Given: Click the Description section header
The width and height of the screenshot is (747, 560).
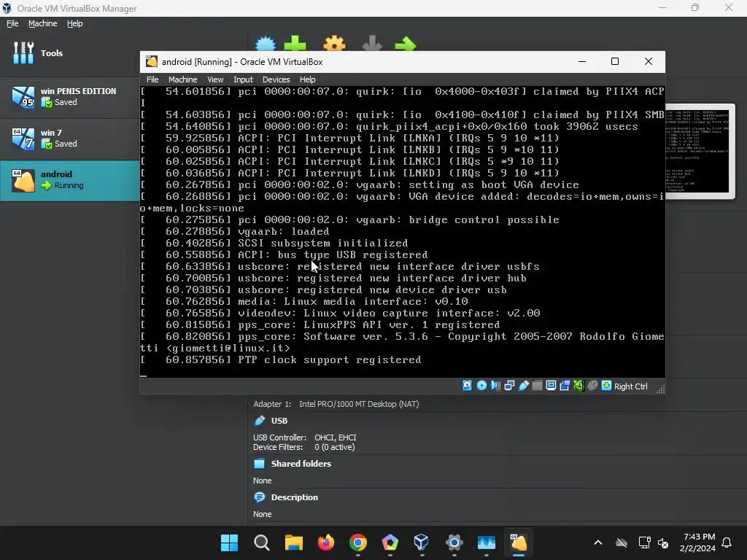Looking at the screenshot, I should pyautogui.click(x=295, y=497).
